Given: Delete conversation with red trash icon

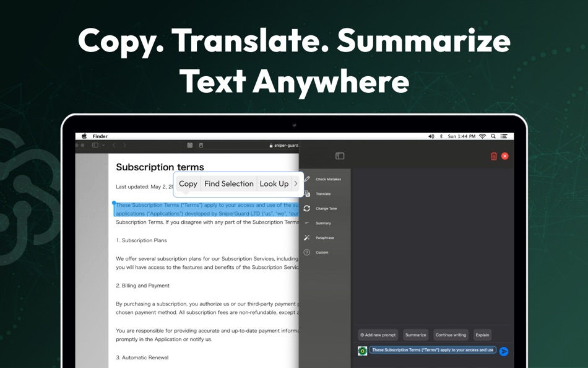Looking at the screenshot, I should [x=494, y=156].
